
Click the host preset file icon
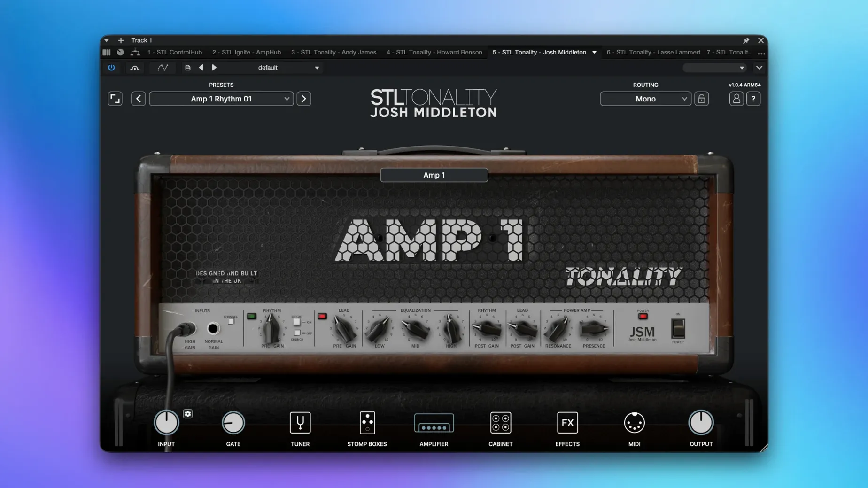pyautogui.click(x=187, y=68)
